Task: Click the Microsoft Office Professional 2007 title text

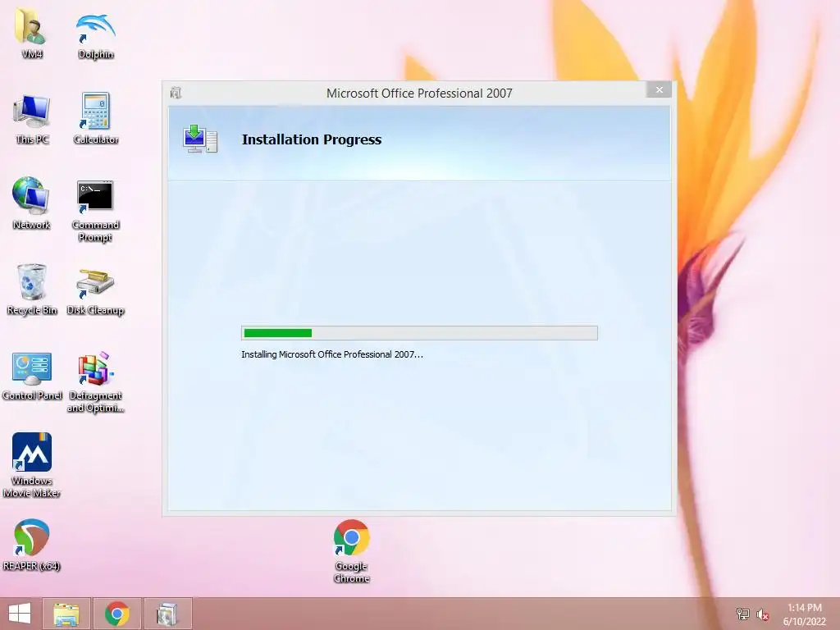Action: 419,94
